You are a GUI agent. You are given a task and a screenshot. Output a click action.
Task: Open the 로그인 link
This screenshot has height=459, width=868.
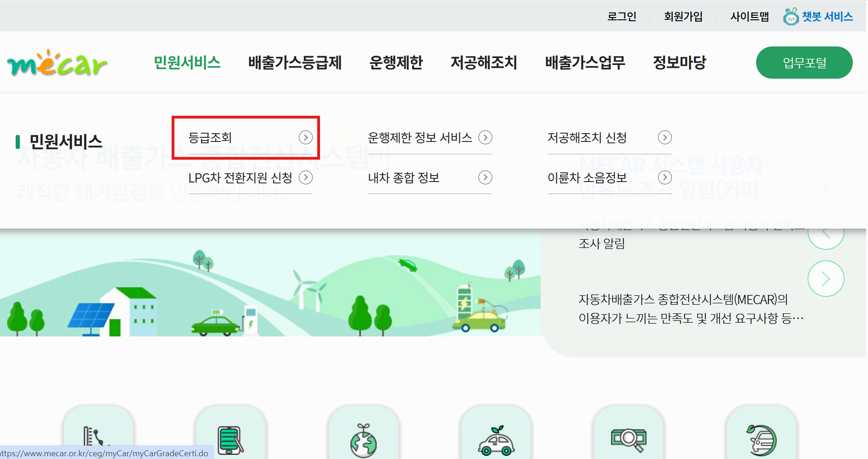pyautogui.click(x=622, y=16)
